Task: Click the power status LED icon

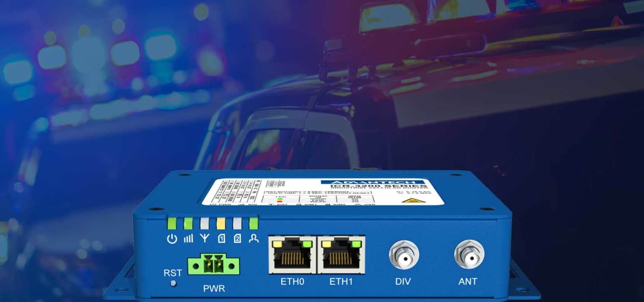Action: [171, 239]
